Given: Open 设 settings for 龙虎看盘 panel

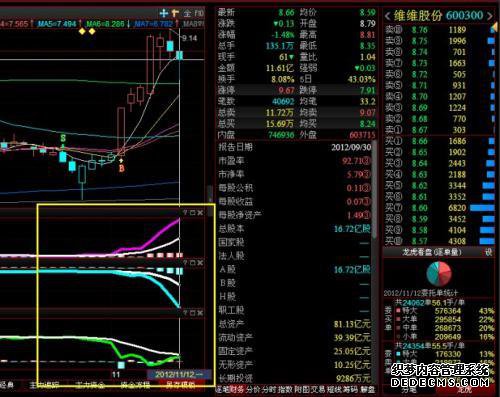Looking at the screenshot, I should click(488, 252).
